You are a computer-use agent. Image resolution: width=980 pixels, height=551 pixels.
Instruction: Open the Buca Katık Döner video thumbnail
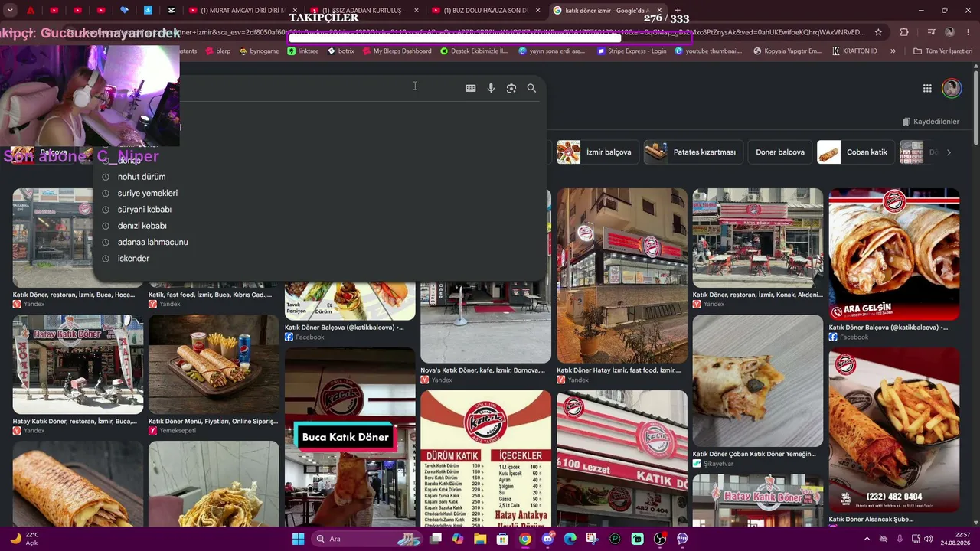tap(350, 437)
